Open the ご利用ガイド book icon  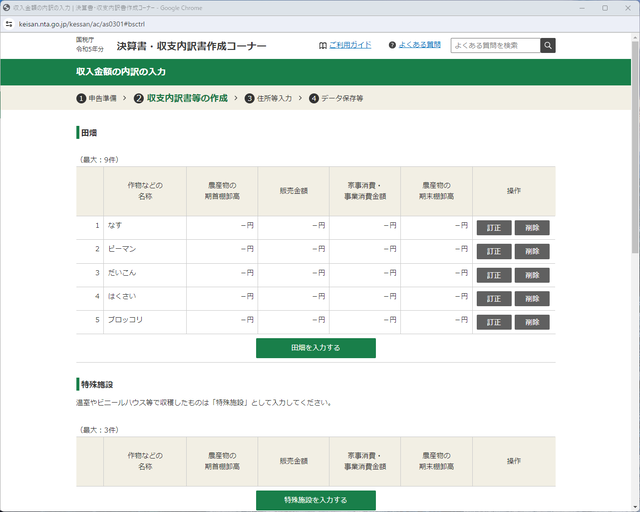coord(322,45)
